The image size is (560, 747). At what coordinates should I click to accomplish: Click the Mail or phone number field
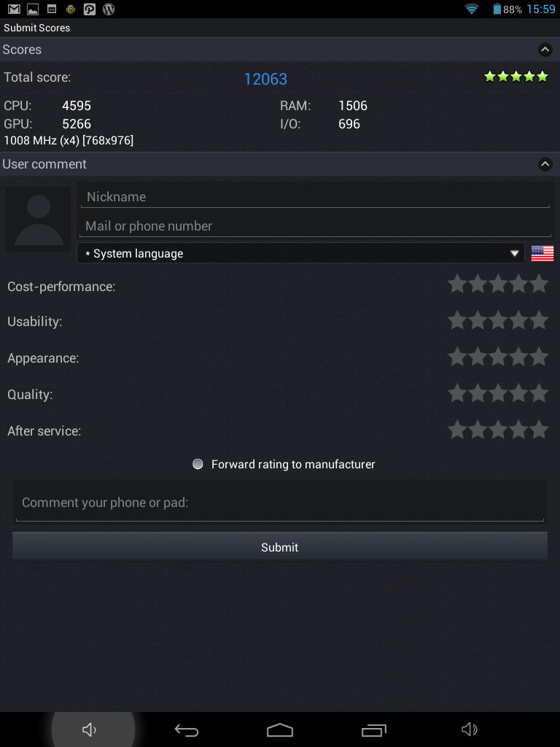coord(315,226)
